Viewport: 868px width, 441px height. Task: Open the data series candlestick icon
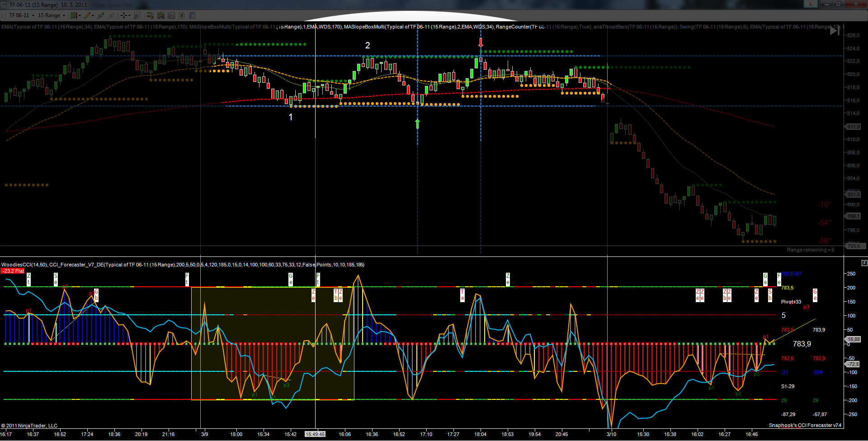160,15
